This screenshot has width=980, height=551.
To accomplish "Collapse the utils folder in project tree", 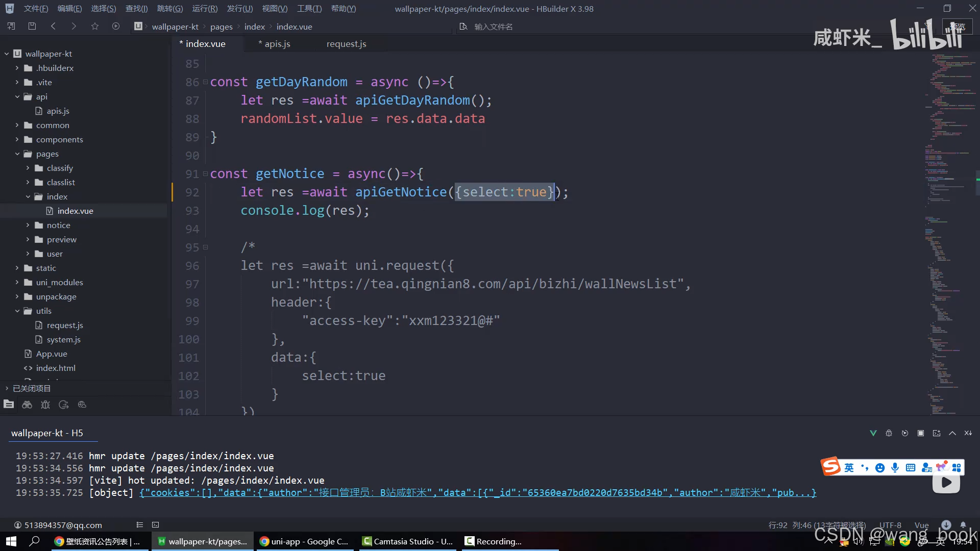I will [17, 311].
